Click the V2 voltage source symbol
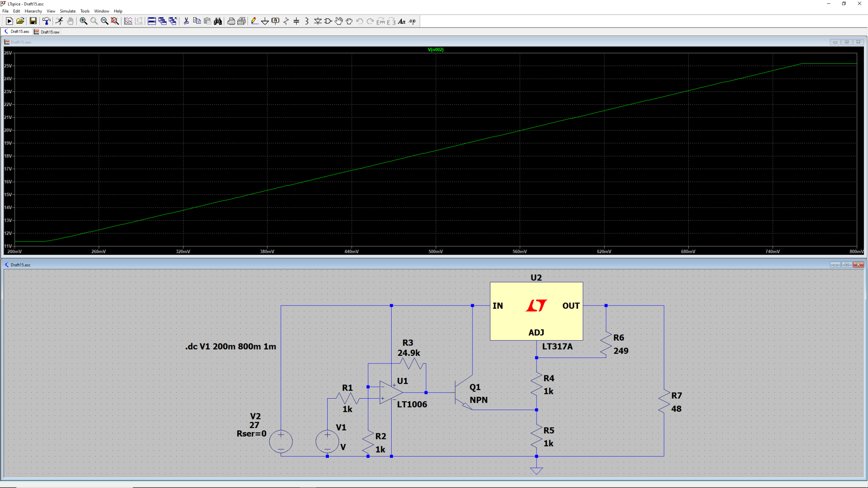 281,441
